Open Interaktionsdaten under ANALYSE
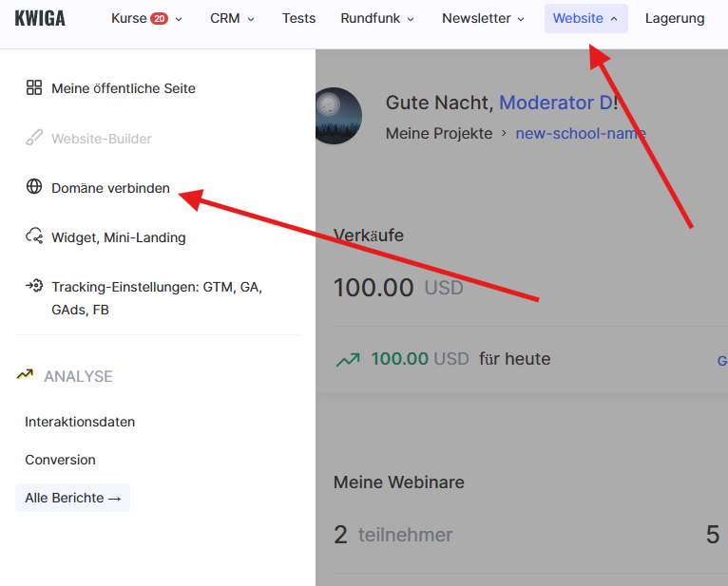Screen dimensions: 728x586 pyautogui.click(x=80, y=422)
